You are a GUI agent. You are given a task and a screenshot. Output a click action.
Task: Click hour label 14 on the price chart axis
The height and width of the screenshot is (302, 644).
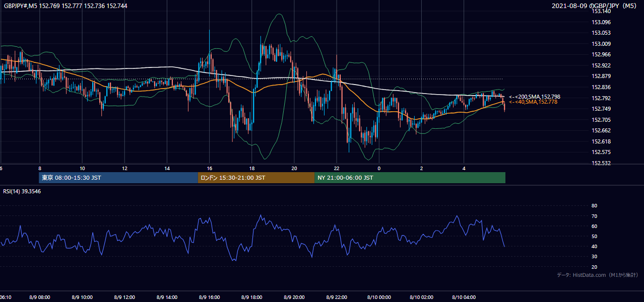[x=167, y=169]
